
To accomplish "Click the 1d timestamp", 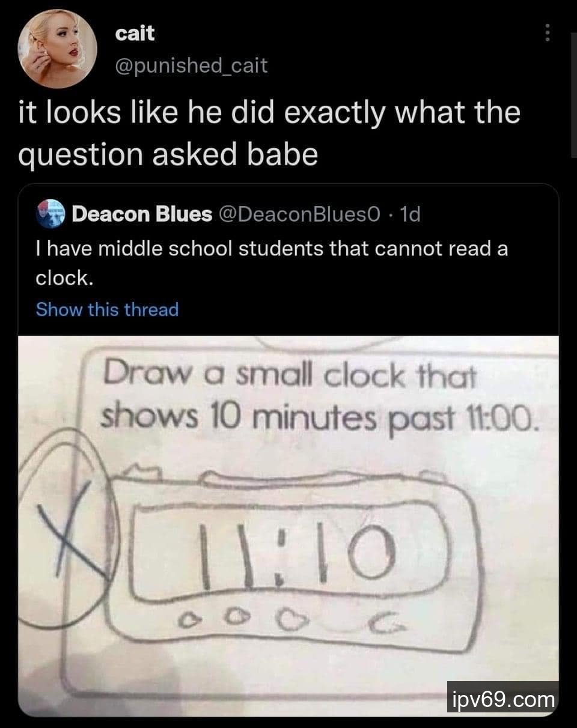I will coord(410,214).
